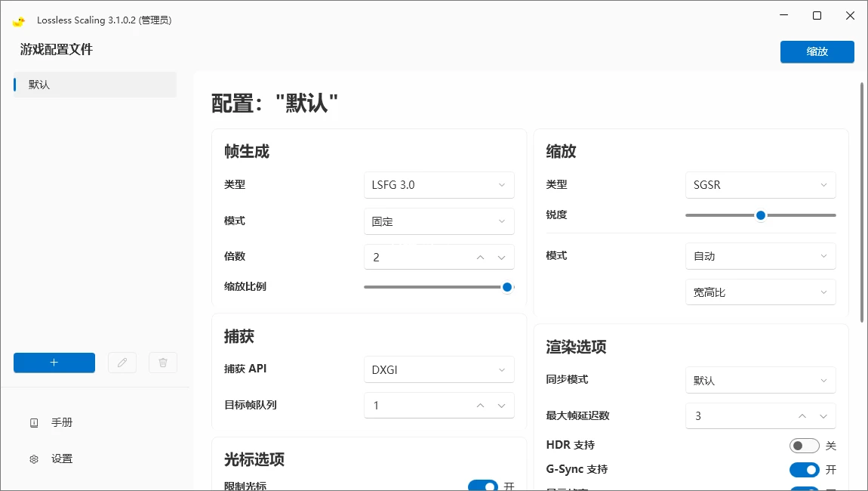This screenshot has width=868, height=491.
Task: Increase the 倍数 multiplier with up arrow
Action: pos(481,257)
